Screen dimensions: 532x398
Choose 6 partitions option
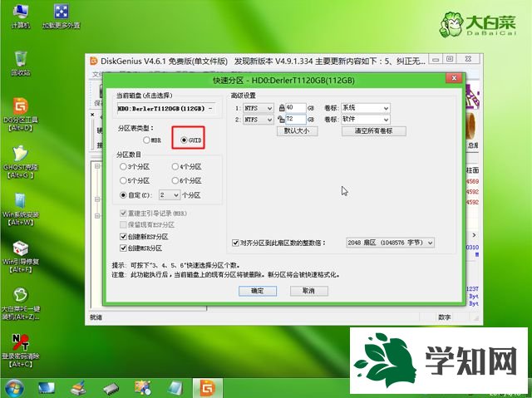(x=186, y=180)
